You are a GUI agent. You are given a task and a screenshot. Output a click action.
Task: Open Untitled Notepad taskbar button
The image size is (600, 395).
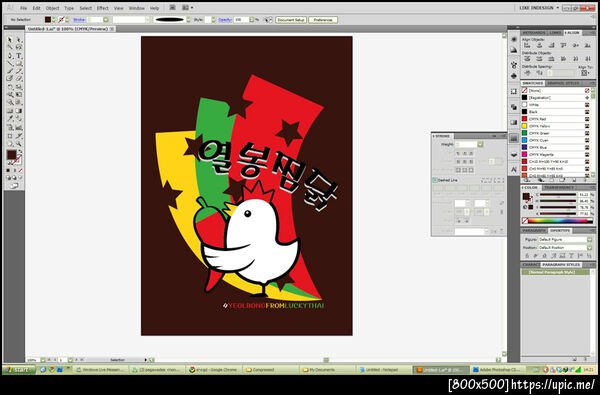point(383,370)
